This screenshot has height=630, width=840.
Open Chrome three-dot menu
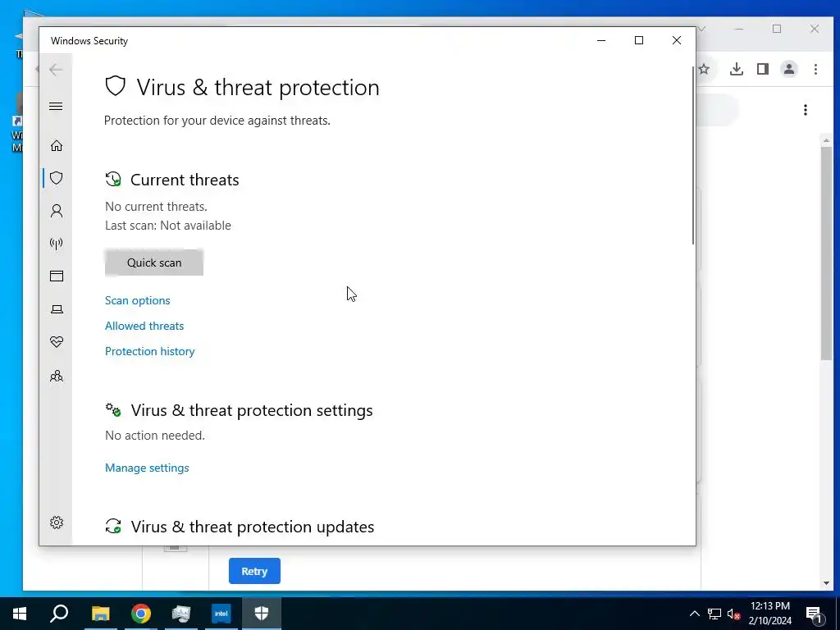[815, 69]
